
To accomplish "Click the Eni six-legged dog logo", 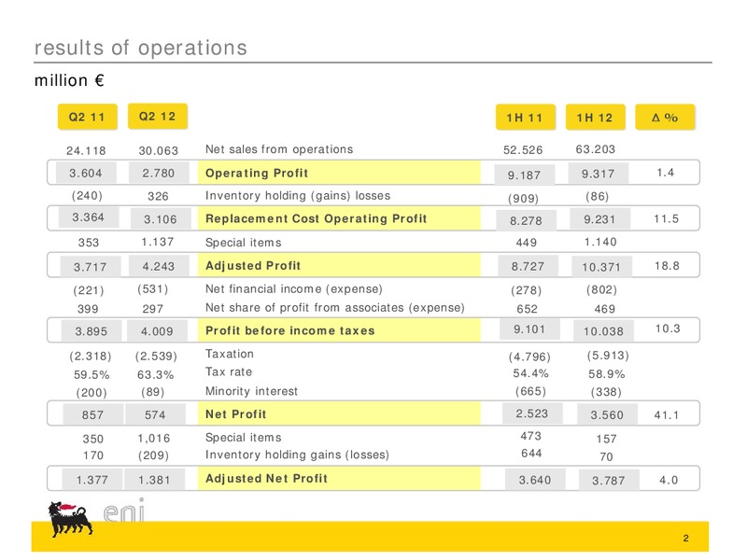I will point(70,519).
